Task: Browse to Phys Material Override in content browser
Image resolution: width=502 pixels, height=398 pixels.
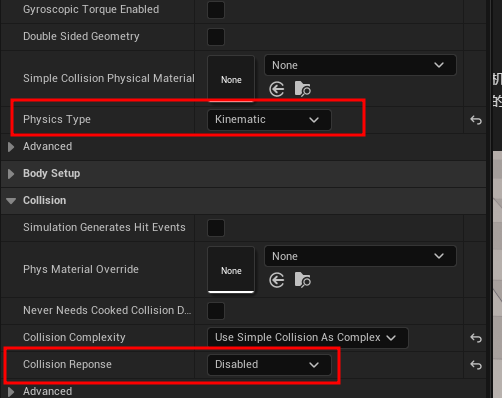Action: (x=303, y=280)
